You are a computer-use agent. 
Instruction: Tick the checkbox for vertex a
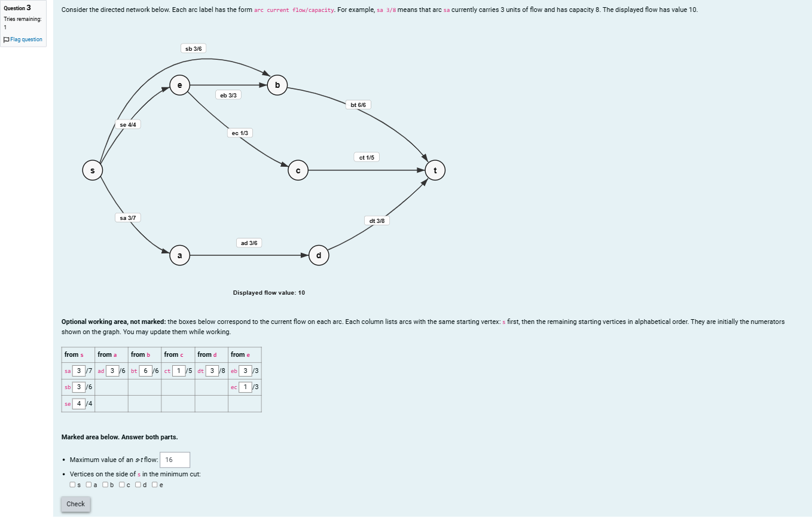[88, 485]
